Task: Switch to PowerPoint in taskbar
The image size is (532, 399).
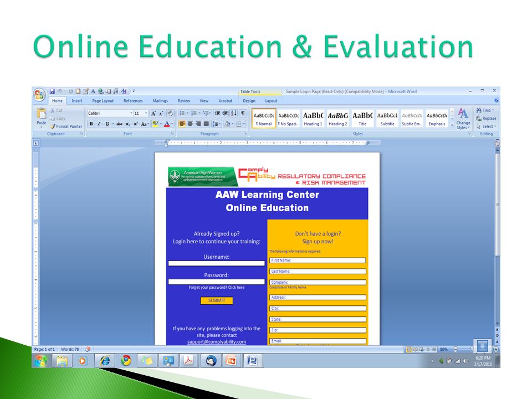Action: pos(231,361)
